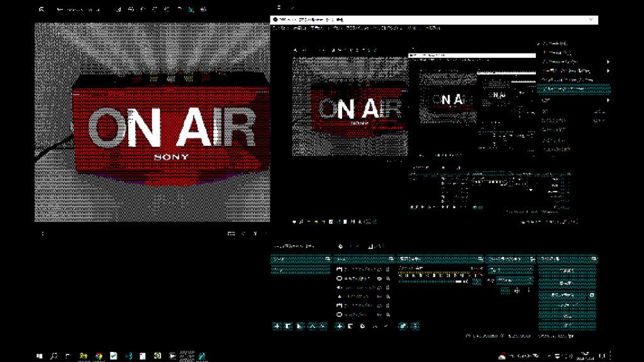This screenshot has height=362, width=644.
Task: Open the Audio Mixer dock's bottom menu icon
Action: tap(415, 326)
